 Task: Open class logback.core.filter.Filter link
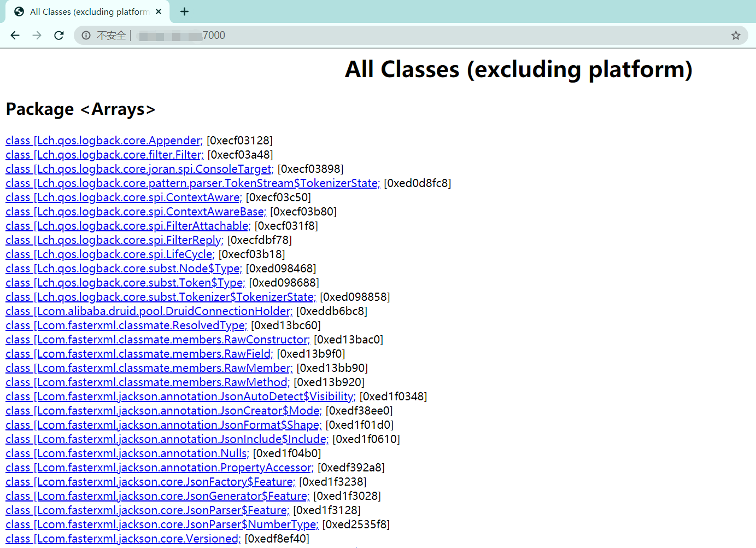click(104, 155)
